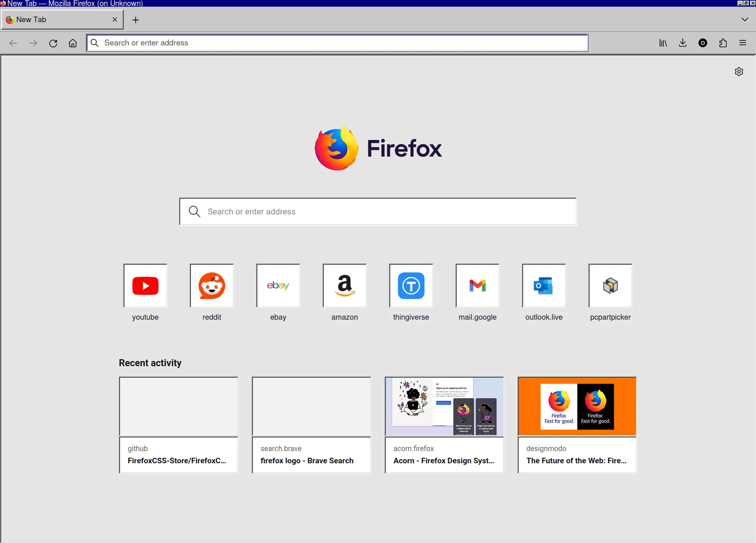The height and width of the screenshot is (543, 756).
Task: Open new tab page settings gear
Action: click(x=739, y=72)
